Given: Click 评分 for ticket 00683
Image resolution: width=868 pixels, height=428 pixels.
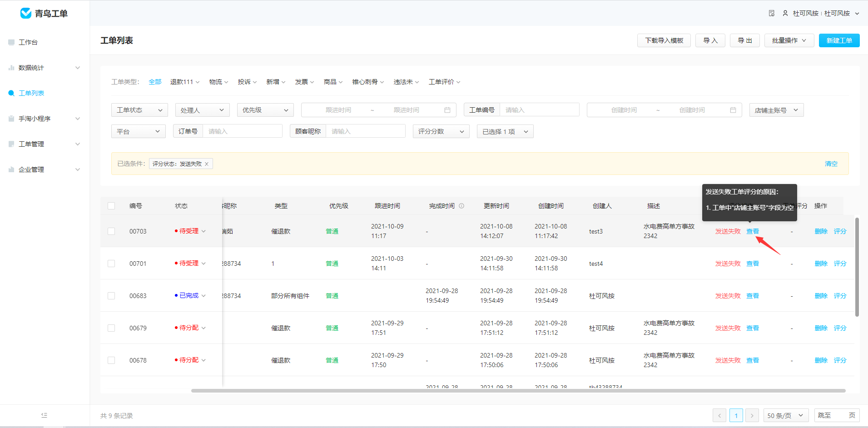Looking at the screenshot, I should click(x=840, y=296).
